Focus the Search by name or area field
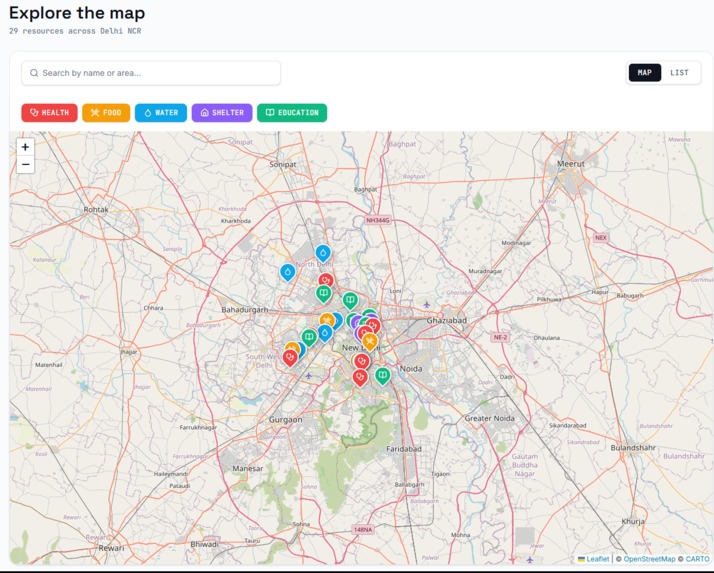The image size is (714, 573). click(151, 73)
